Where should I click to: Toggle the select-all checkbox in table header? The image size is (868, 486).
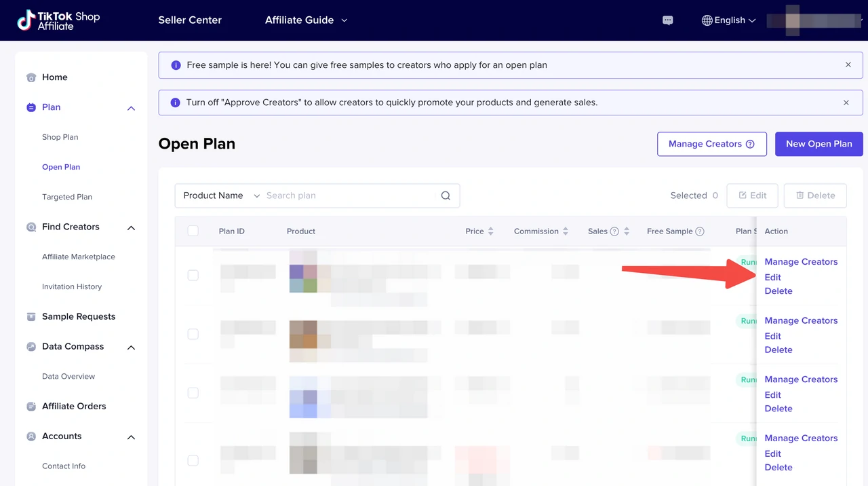[193, 231]
